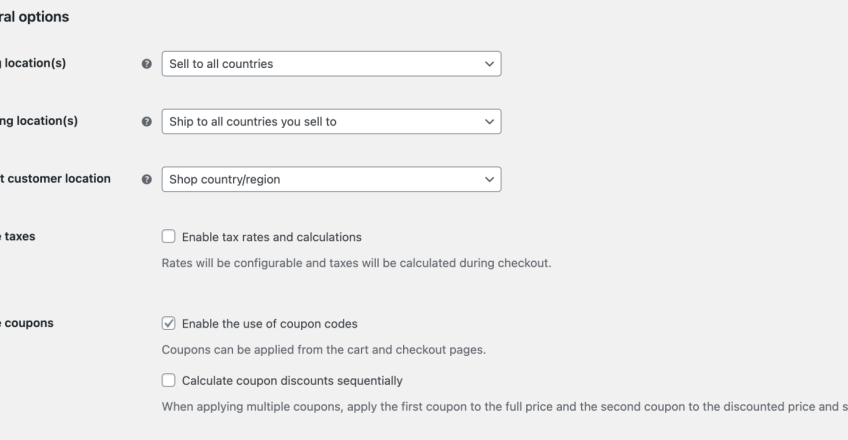
Task: Enable tax rates and calculations checkbox
Action: (168, 237)
